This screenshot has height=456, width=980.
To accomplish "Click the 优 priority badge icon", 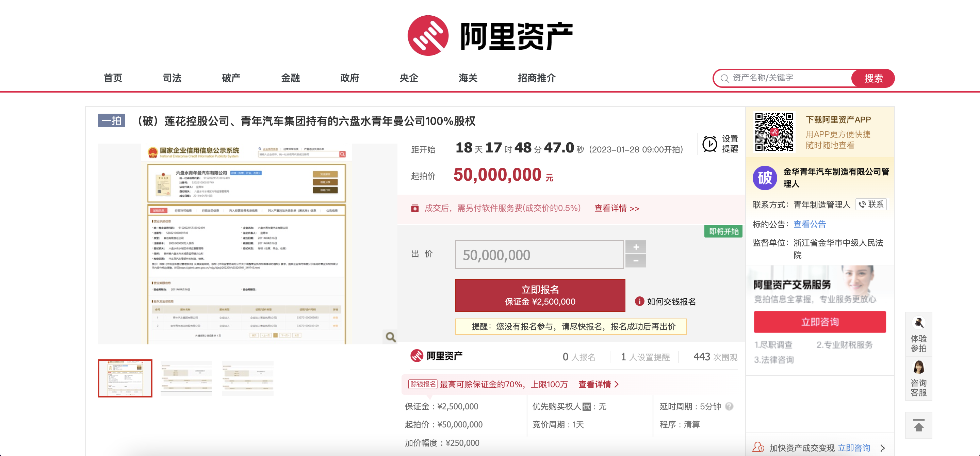I will pos(587,407).
